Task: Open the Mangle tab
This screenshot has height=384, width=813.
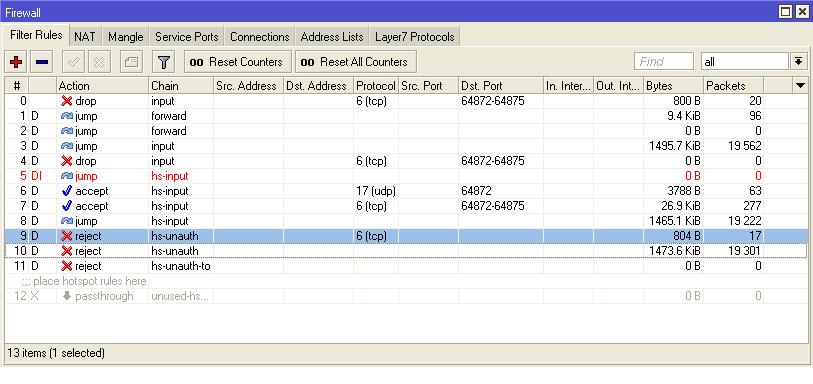Action: pyautogui.click(x=125, y=37)
